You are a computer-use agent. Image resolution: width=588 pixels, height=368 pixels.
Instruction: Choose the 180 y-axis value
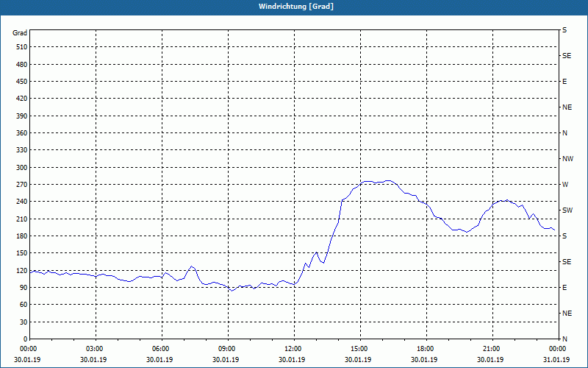tap(22, 236)
